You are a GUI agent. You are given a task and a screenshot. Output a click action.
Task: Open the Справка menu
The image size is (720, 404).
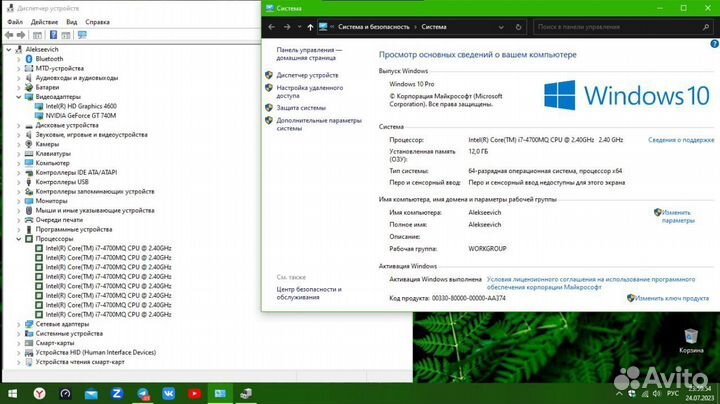click(97, 22)
